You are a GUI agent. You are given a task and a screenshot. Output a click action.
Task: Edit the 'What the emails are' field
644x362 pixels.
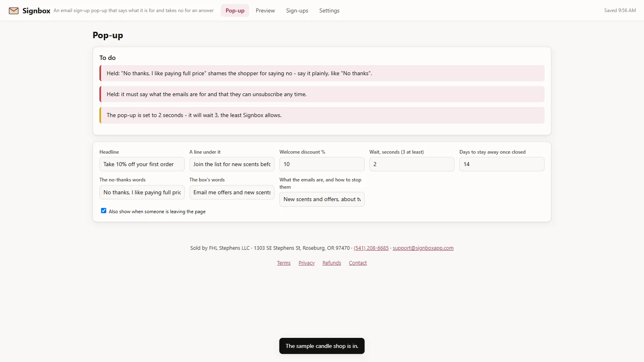point(322,199)
